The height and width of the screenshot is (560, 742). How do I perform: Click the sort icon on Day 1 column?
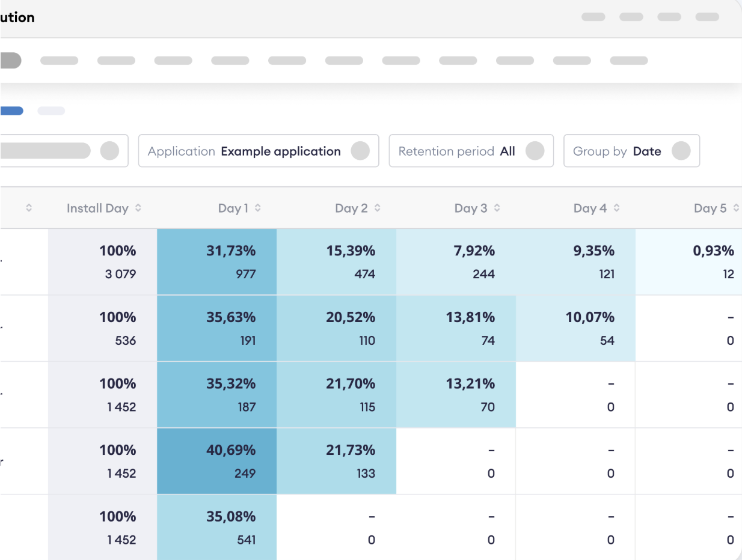(x=257, y=208)
